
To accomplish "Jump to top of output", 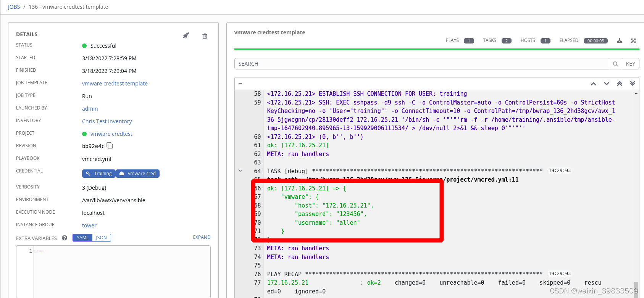I will 620,84.
